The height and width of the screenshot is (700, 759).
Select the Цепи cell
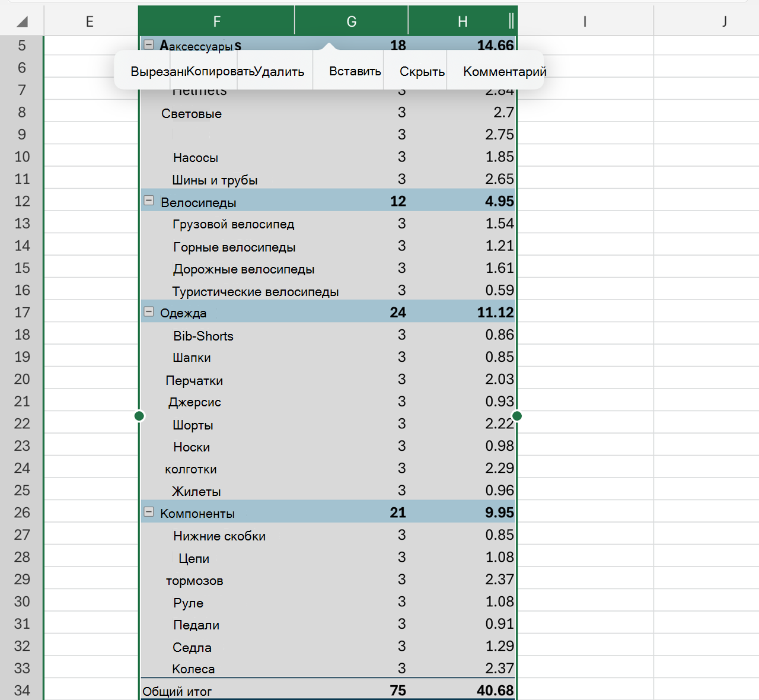(216, 558)
